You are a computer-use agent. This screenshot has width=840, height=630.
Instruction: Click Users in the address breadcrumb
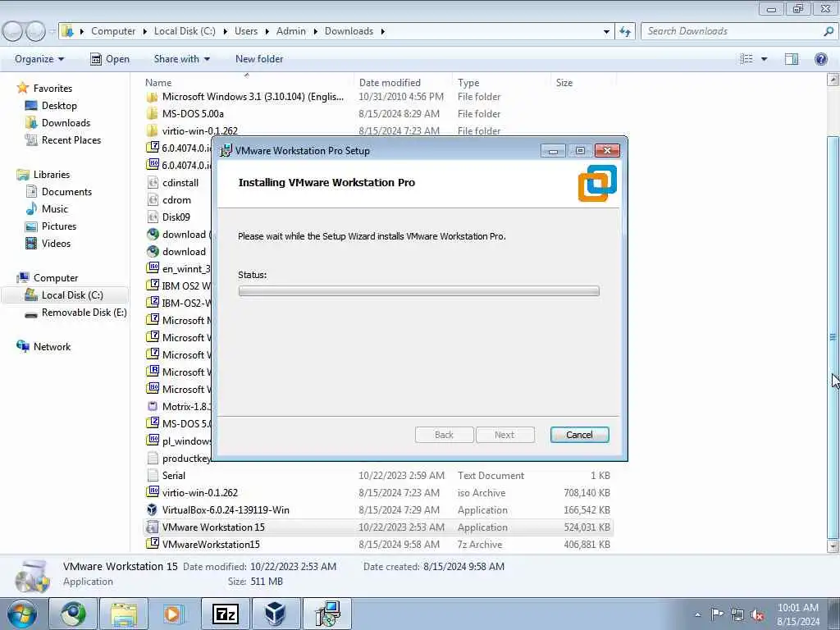point(246,31)
